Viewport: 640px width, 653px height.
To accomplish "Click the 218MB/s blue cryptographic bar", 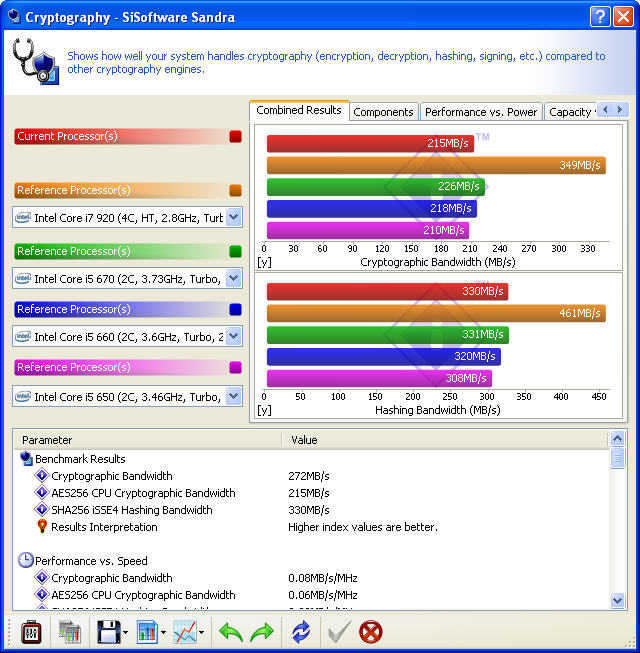I will [372, 208].
